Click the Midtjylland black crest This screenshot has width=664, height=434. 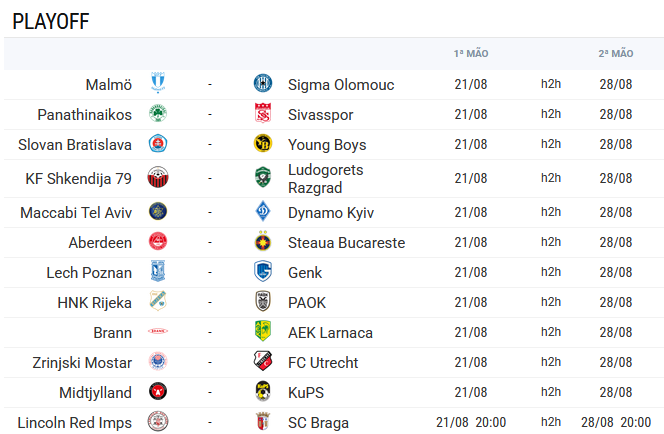tap(158, 391)
